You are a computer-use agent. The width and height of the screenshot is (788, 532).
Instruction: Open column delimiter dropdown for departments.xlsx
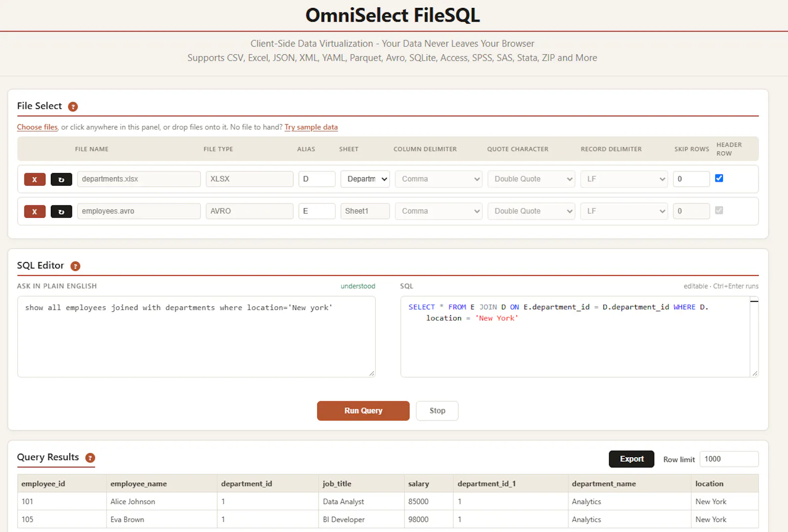coord(438,179)
